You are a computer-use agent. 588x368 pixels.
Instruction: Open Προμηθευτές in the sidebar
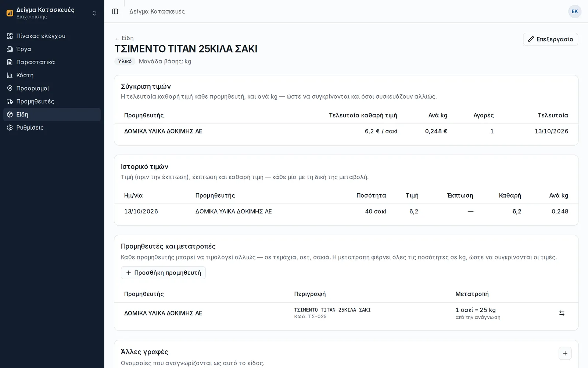[52, 101]
